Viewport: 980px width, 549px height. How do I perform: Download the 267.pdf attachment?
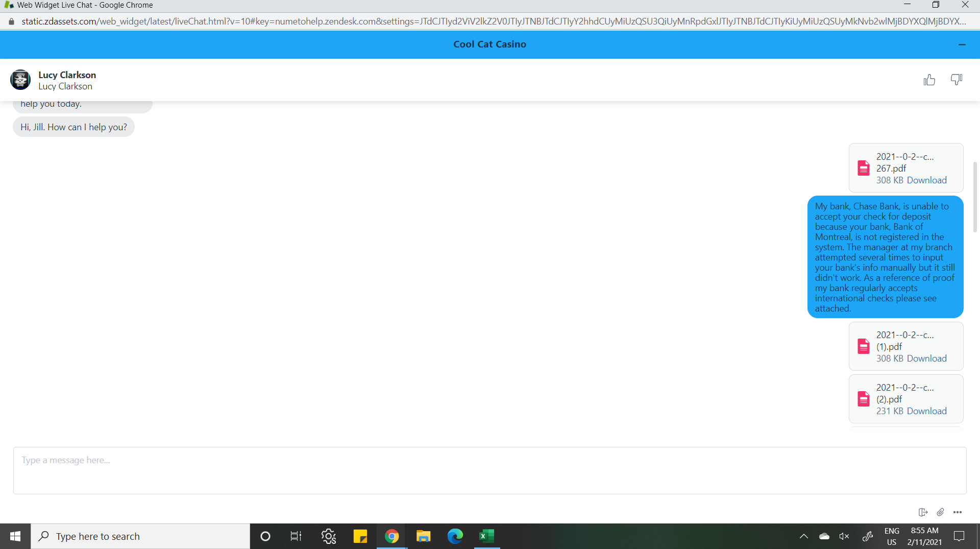pyautogui.click(x=927, y=180)
